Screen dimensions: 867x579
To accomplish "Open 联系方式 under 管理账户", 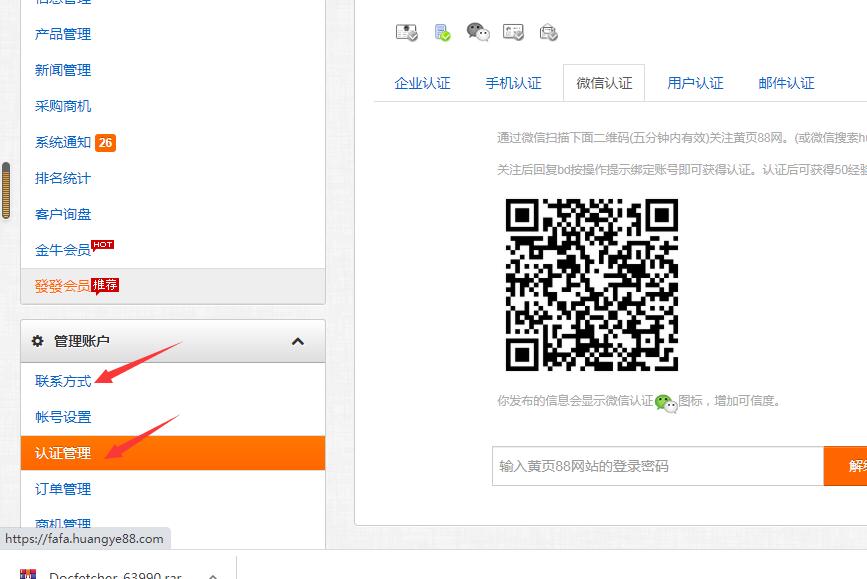I will click(63, 381).
